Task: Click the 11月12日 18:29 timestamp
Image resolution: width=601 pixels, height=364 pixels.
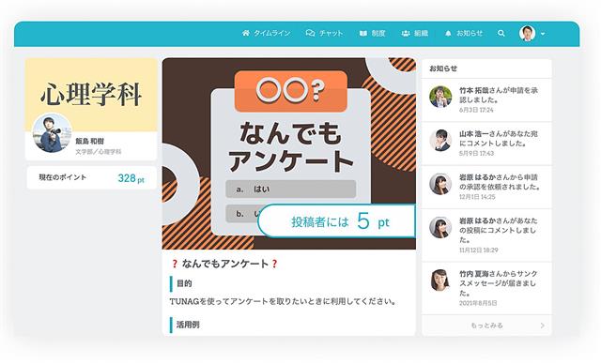Action: coord(479,250)
